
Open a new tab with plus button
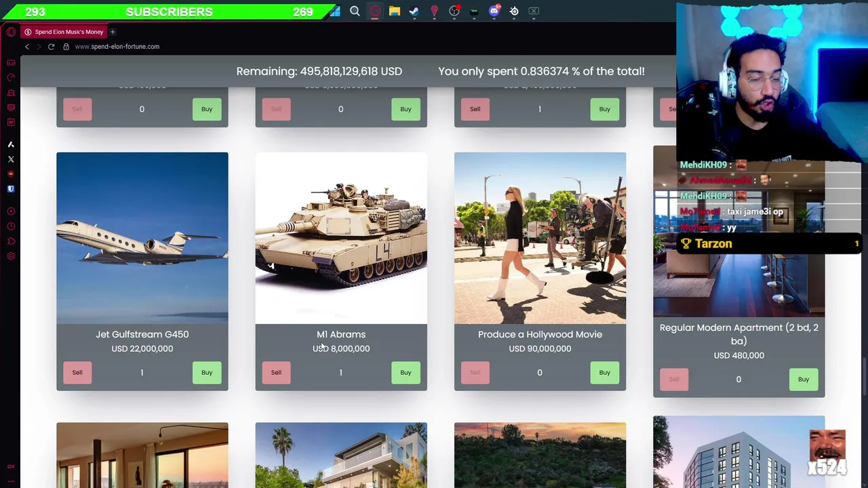113,32
